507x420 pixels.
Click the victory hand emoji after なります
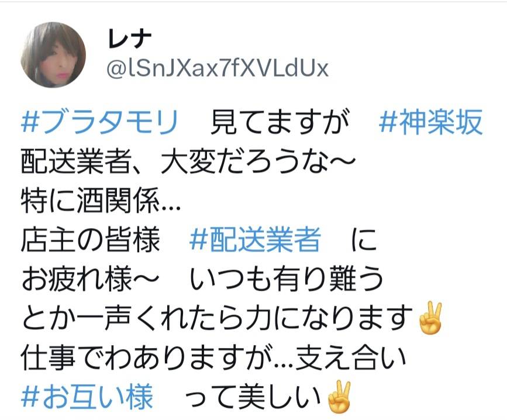430,318
